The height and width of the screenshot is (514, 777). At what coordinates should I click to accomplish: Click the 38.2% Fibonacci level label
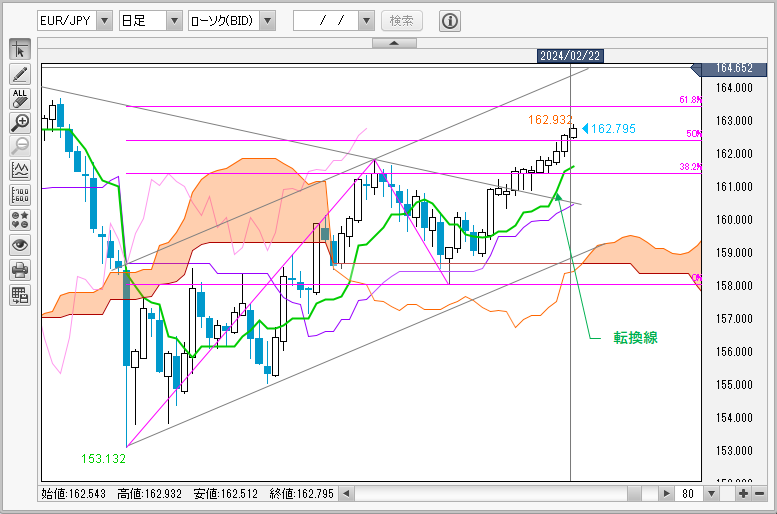(x=690, y=167)
